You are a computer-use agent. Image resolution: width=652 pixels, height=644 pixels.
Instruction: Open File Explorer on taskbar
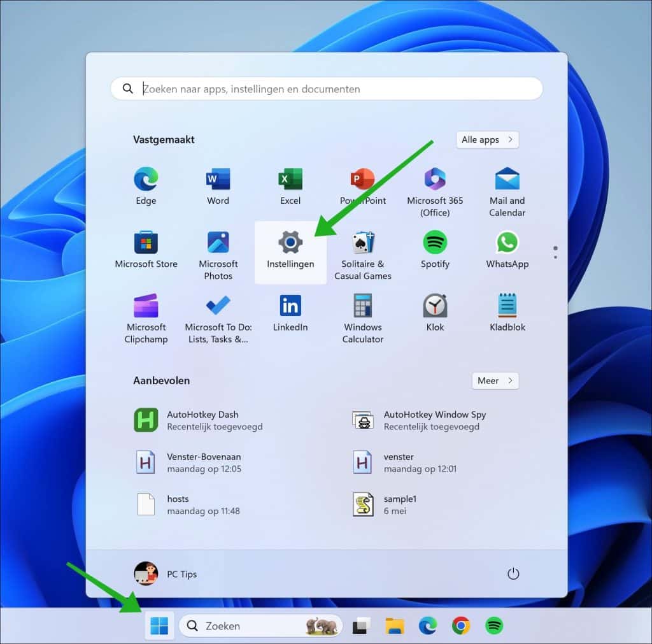394,626
